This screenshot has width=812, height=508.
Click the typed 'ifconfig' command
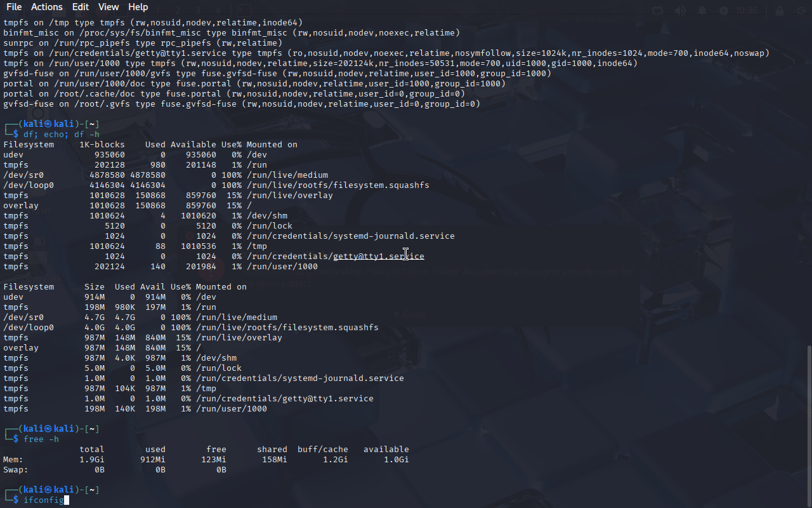(44, 500)
